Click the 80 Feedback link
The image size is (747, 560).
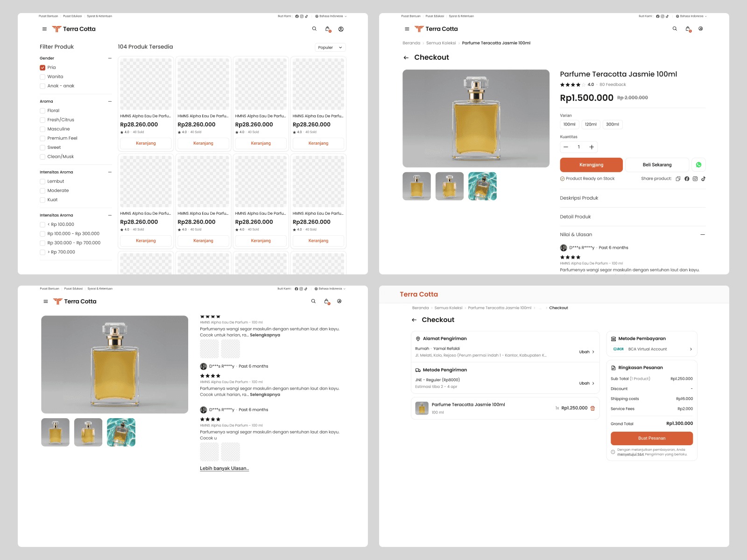click(613, 85)
